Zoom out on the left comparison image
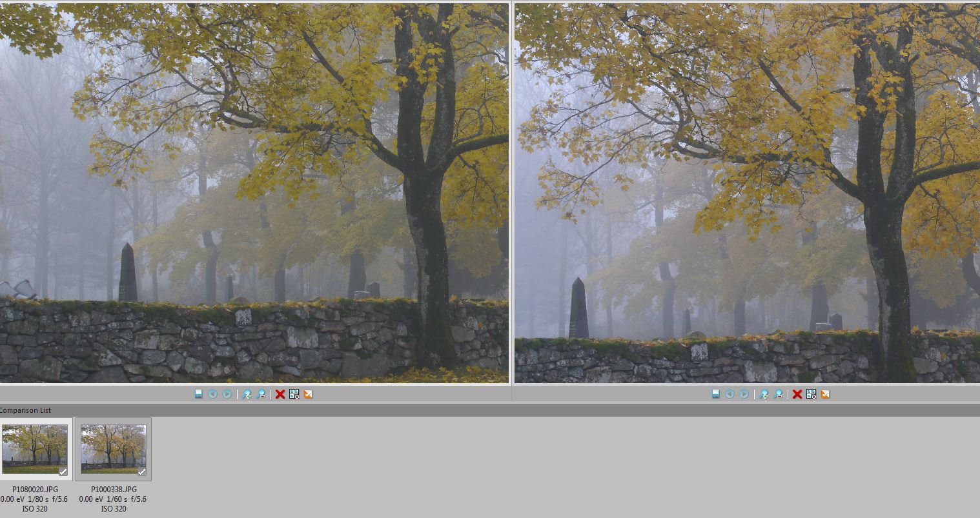 [x=261, y=394]
